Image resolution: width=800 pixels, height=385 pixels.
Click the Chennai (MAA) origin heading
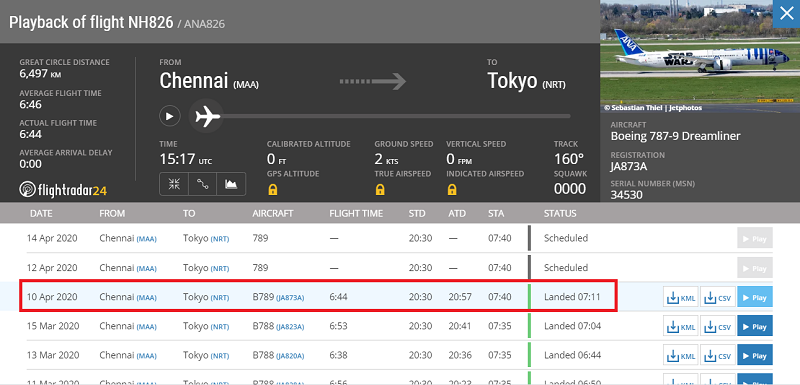point(209,81)
